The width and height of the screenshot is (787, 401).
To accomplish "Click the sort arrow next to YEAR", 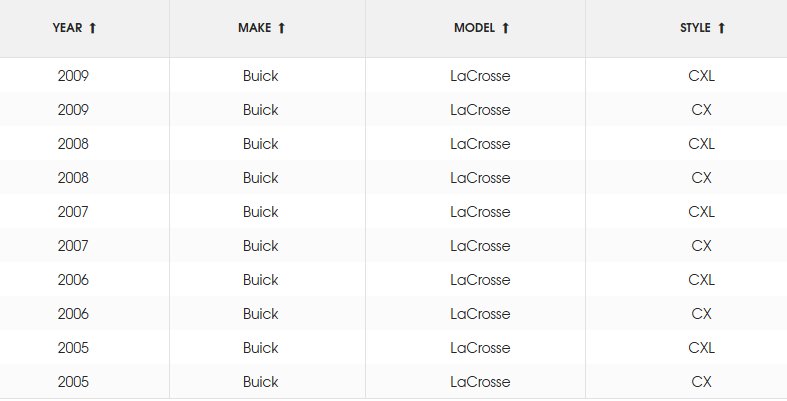I will point(93,29).
